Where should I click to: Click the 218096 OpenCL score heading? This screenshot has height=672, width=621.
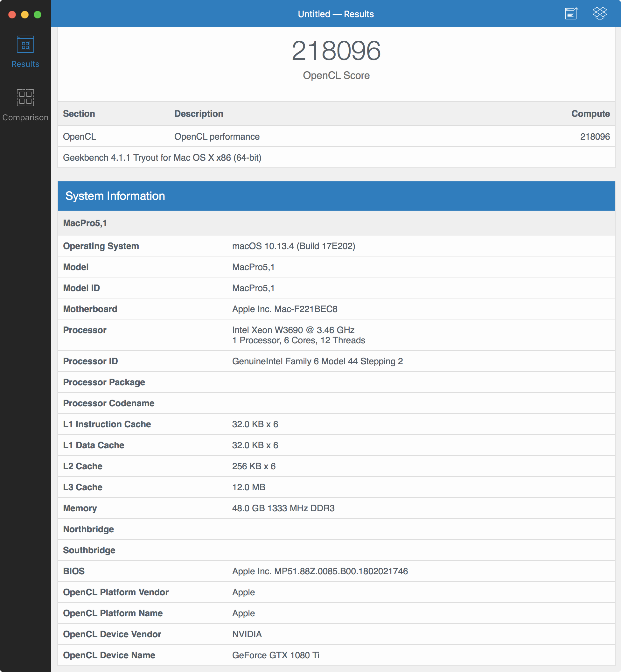pyautogui.click(x=336, y=51)
